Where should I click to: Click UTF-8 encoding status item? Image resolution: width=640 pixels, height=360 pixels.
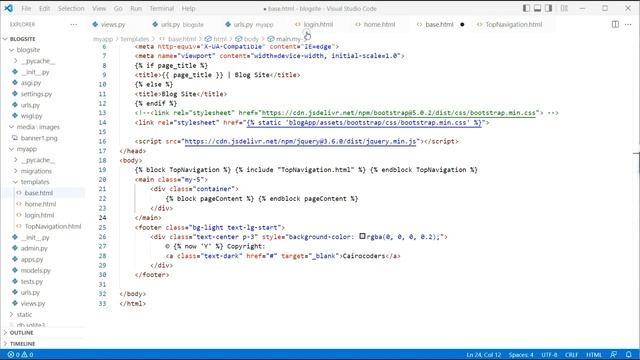coord(549,355)
